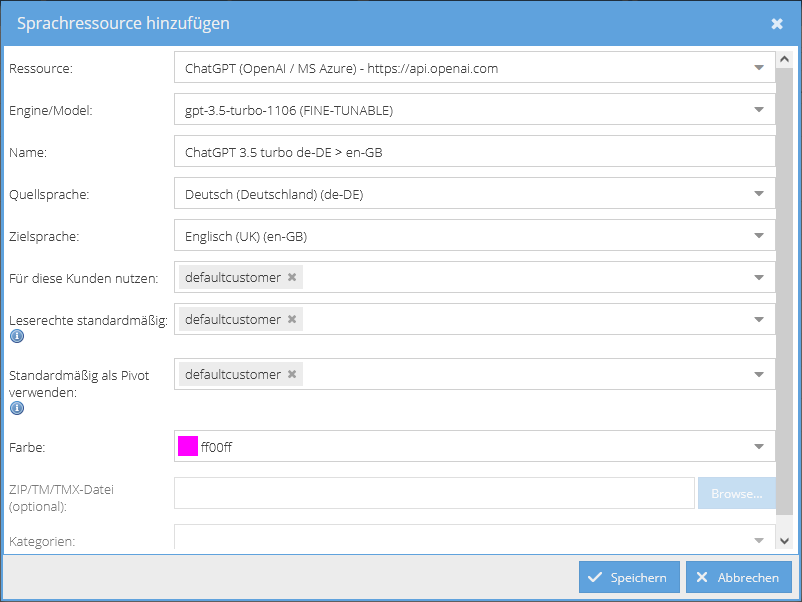The image size is (802, 602).
Task: Remove defaultcustomer tag from Leserechte standardmäßig
Action: coord(292,319)
